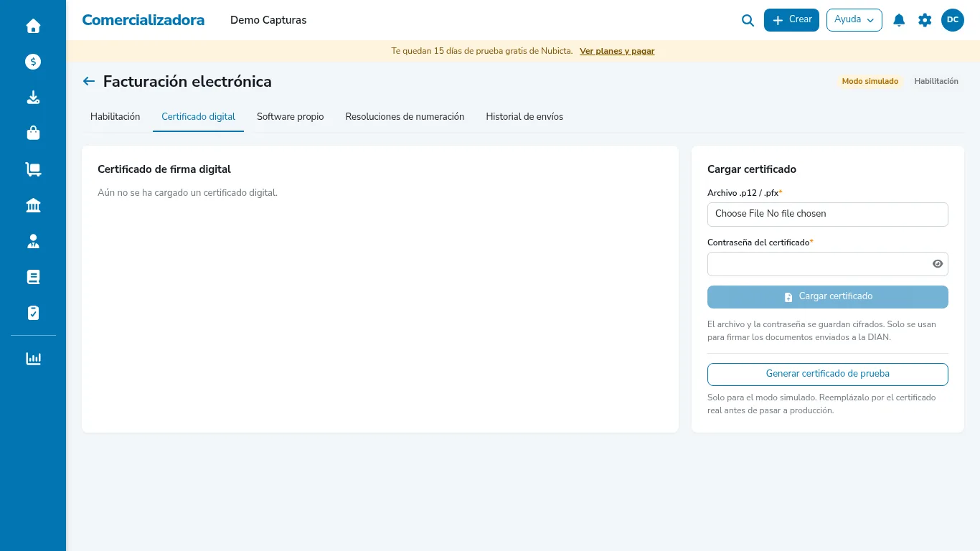Open the bank building sidebar icon
Viewport: 980px width, 551px height.
[x=33, y=206]
